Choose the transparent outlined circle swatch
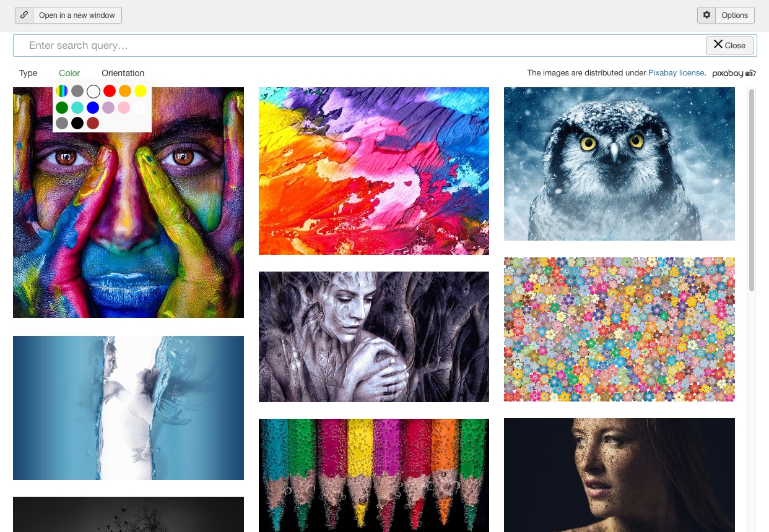The height and width of the screenshot is (532, 769). pyautogui.click(x=93, y=91)
